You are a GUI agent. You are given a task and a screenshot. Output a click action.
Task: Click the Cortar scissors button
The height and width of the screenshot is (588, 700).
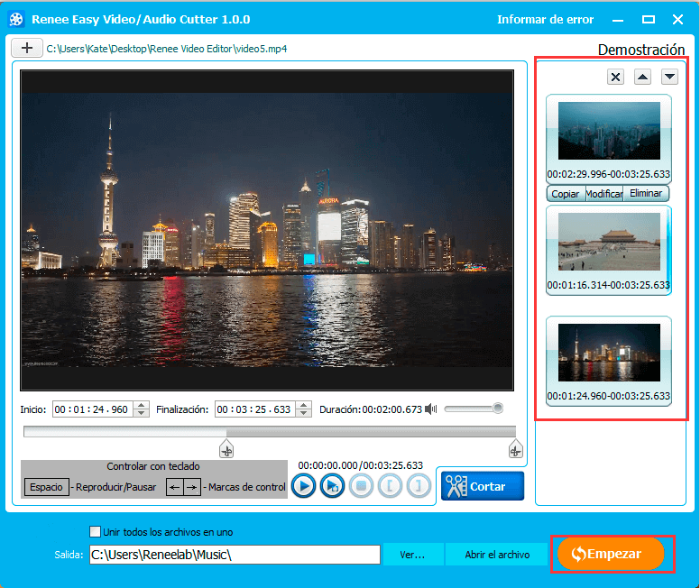point(482,486)
